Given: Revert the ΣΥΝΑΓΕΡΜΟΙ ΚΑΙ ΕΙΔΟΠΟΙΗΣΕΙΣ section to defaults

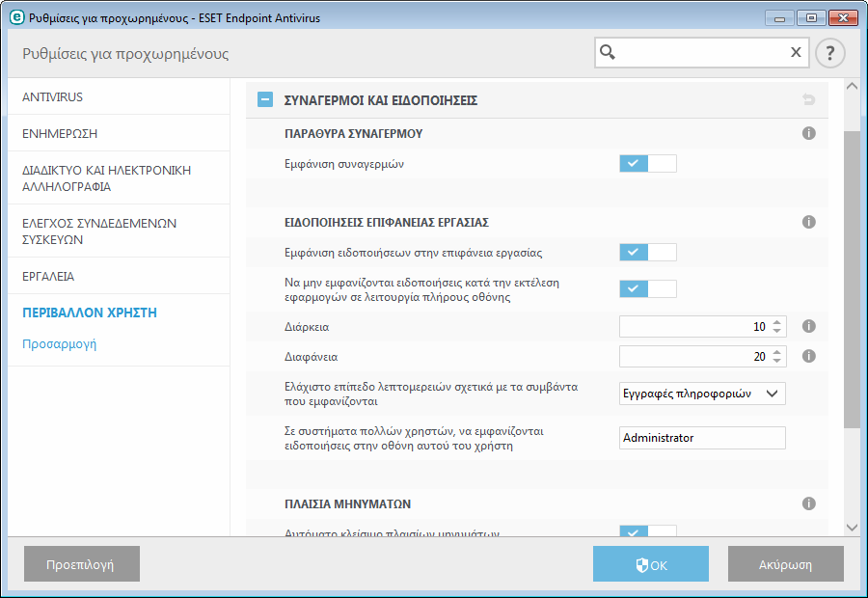Looking at the screenshot, I should (808, 99).
